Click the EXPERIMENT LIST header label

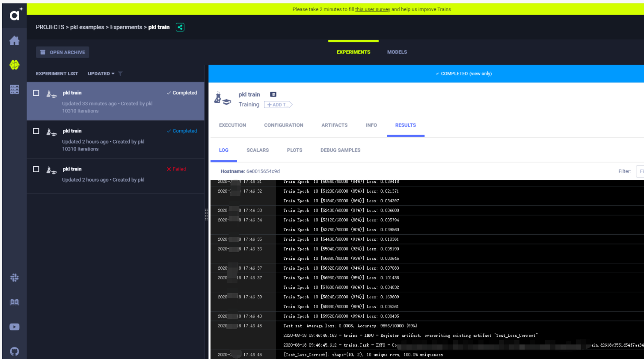pos(57,74)
